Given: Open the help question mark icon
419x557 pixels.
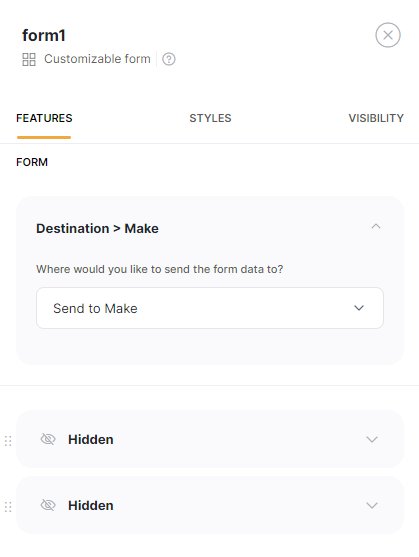Looking at the screenshot, I should (169, 59).
